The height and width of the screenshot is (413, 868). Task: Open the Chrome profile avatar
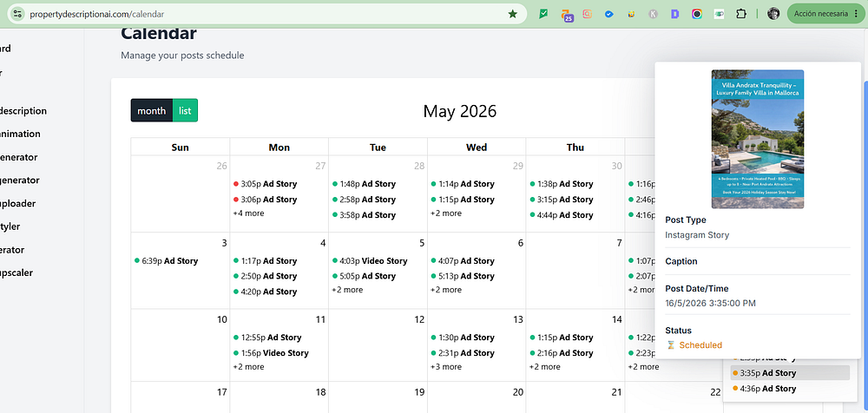pos(773,14)
